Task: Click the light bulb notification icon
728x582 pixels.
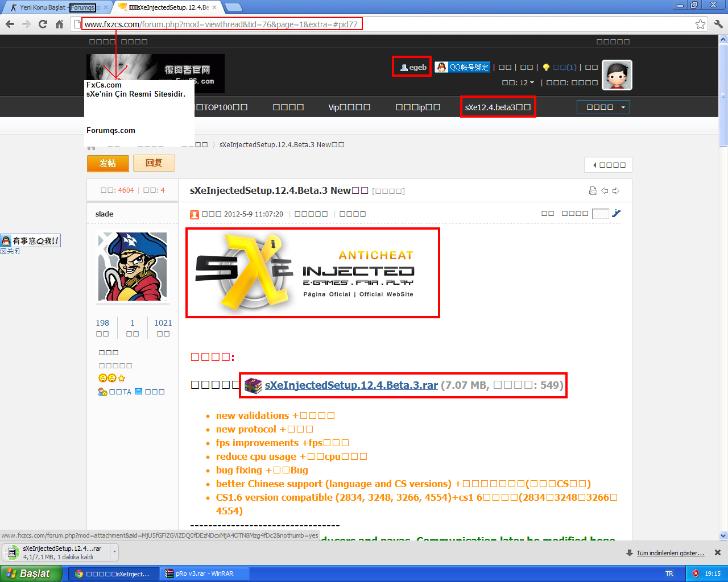Action: [546, 67]
